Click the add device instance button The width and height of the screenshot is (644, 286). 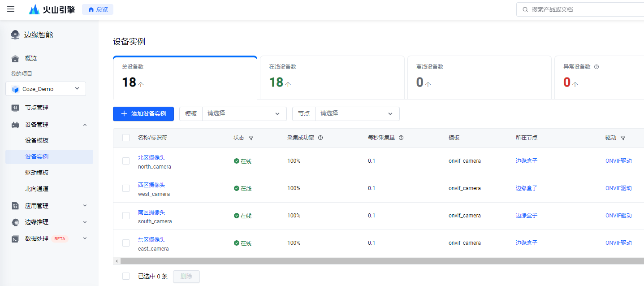[x=143, y=114]
